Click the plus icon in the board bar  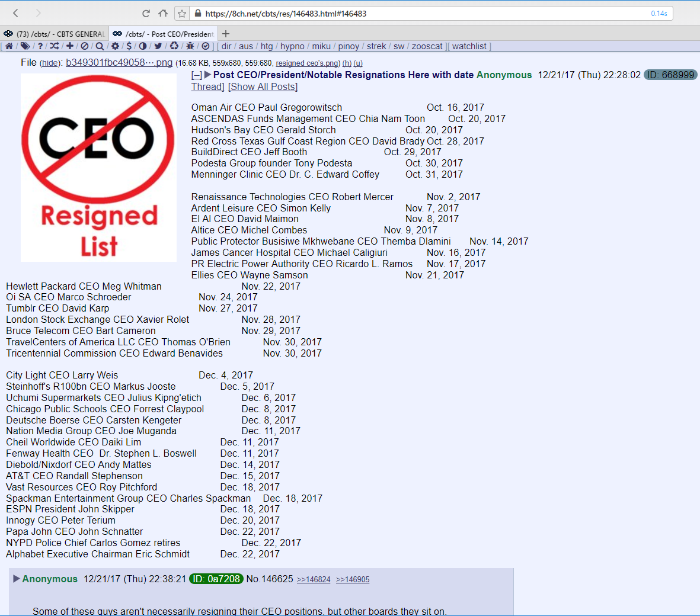point(69,46)
